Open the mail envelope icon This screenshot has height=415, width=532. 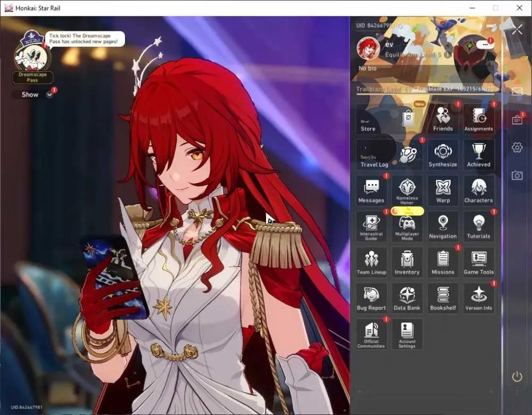(517, 92)
